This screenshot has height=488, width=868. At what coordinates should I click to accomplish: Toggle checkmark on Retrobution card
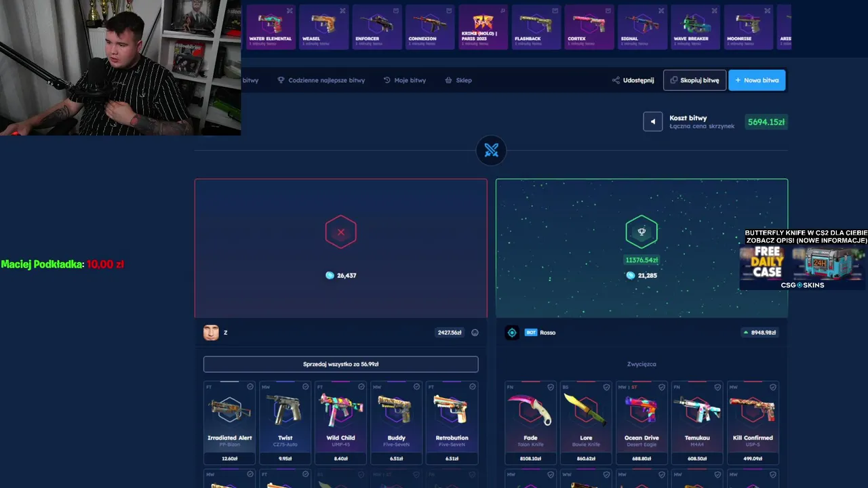(473, 386)
